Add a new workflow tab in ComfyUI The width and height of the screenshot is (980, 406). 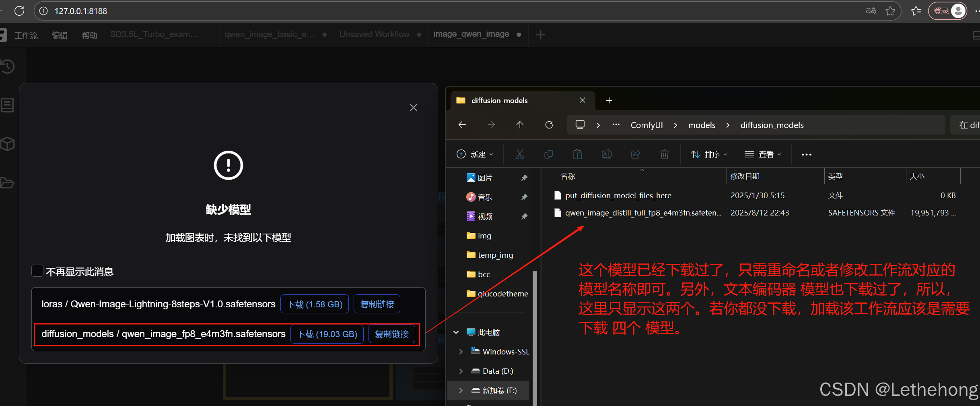coord(541,35)
